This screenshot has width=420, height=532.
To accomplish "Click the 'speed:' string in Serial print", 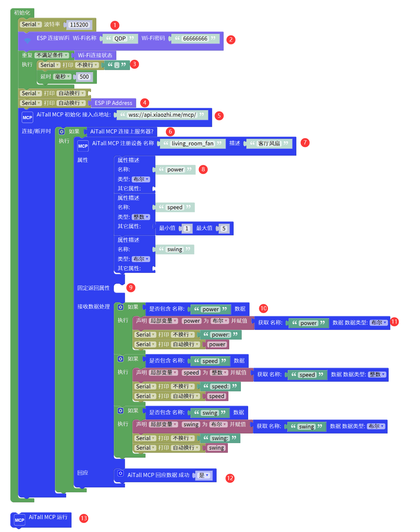I will [x=220, y=387].
